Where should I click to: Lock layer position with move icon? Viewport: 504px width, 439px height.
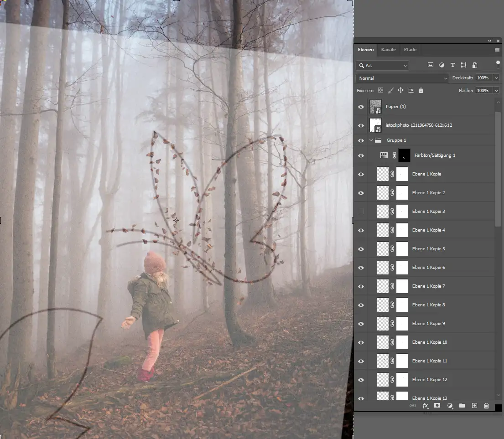point(400,91)
